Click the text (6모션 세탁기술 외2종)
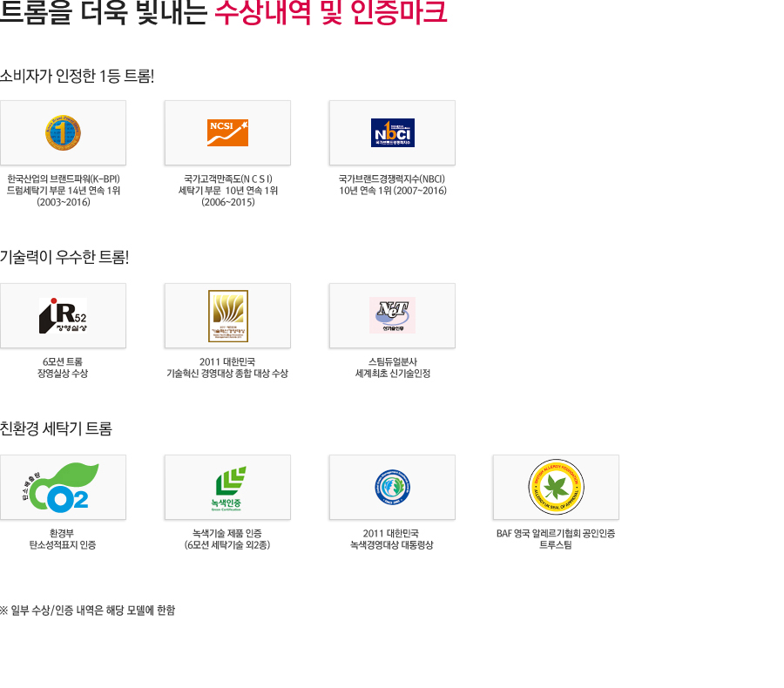784x688 pixels. point(227,544)
